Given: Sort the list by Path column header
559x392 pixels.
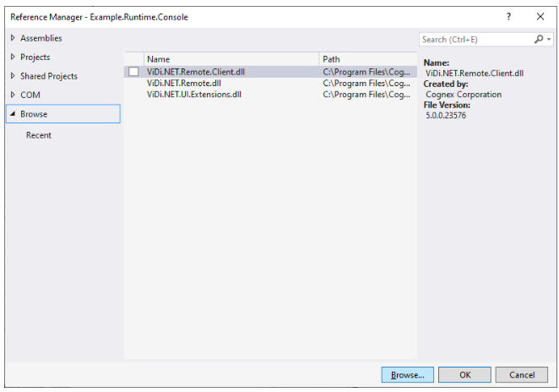Looking at the screenshot, I should pyautogui.click(x=332, y=59).
